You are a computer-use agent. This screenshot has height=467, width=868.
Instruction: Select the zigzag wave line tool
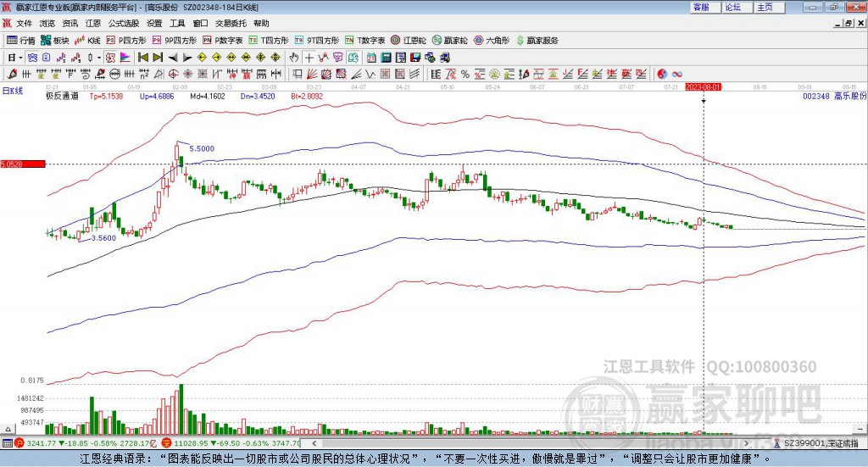370,74
